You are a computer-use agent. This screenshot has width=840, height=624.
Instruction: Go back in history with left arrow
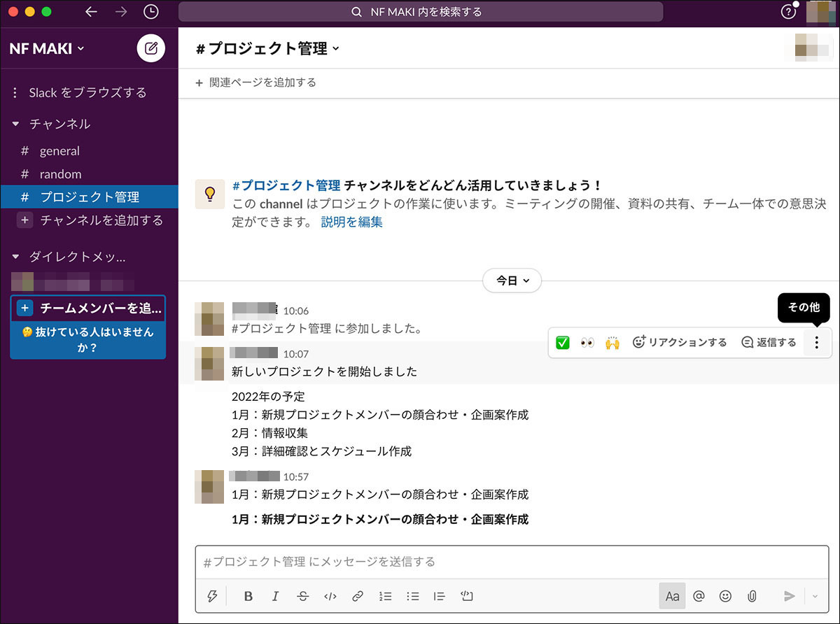(91, 11)
